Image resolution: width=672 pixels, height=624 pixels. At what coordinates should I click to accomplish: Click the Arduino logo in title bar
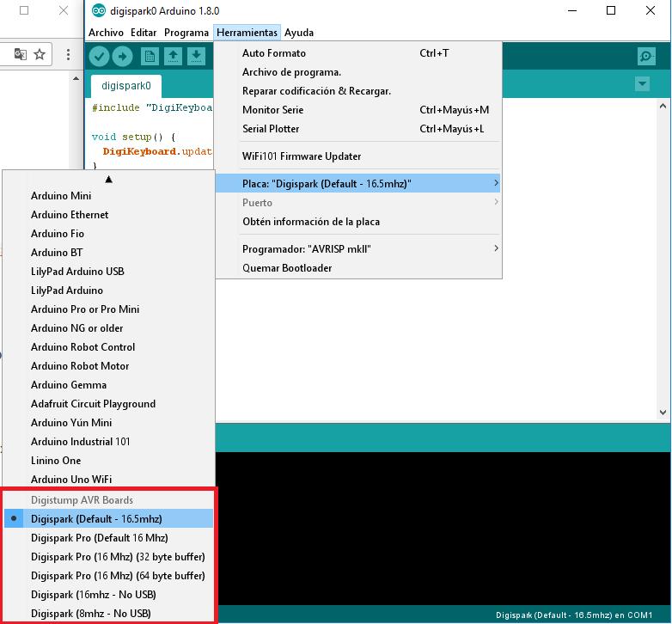coord(99,11)
